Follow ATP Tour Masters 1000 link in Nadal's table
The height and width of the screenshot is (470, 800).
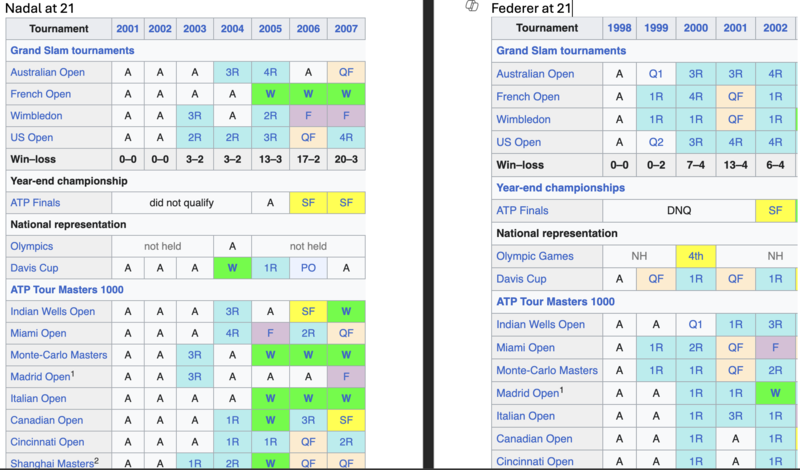[67, 290]
